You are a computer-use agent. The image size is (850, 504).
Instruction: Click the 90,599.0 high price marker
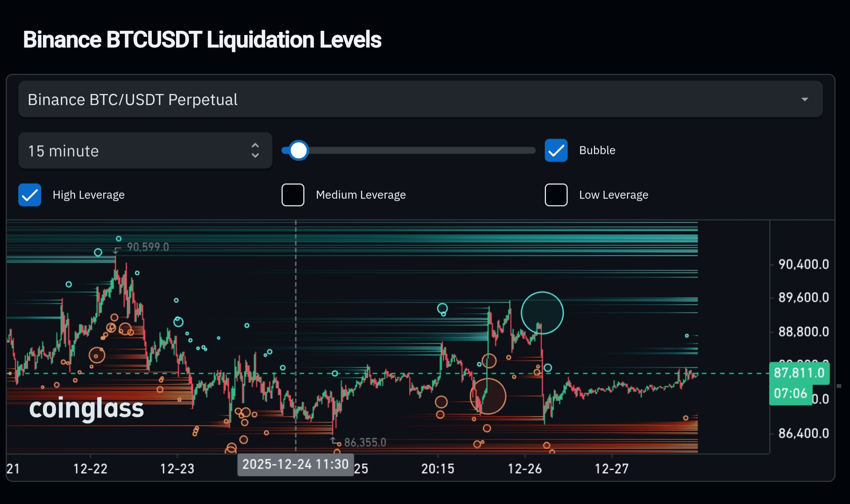point(147,247)
